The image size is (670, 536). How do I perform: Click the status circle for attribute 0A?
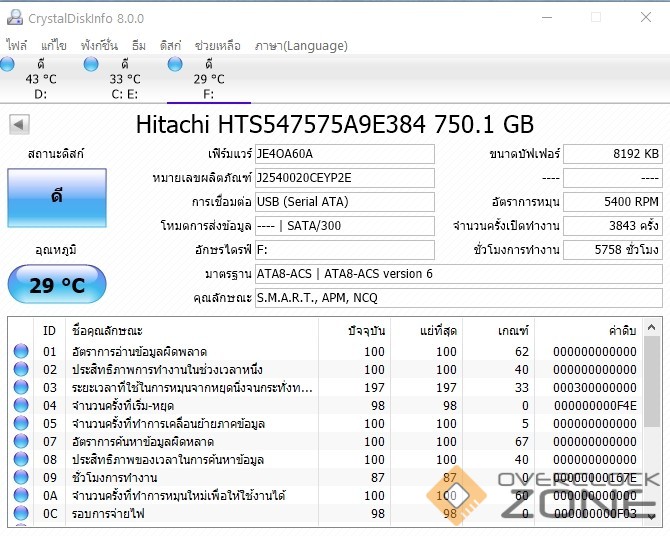pos(21,495)
